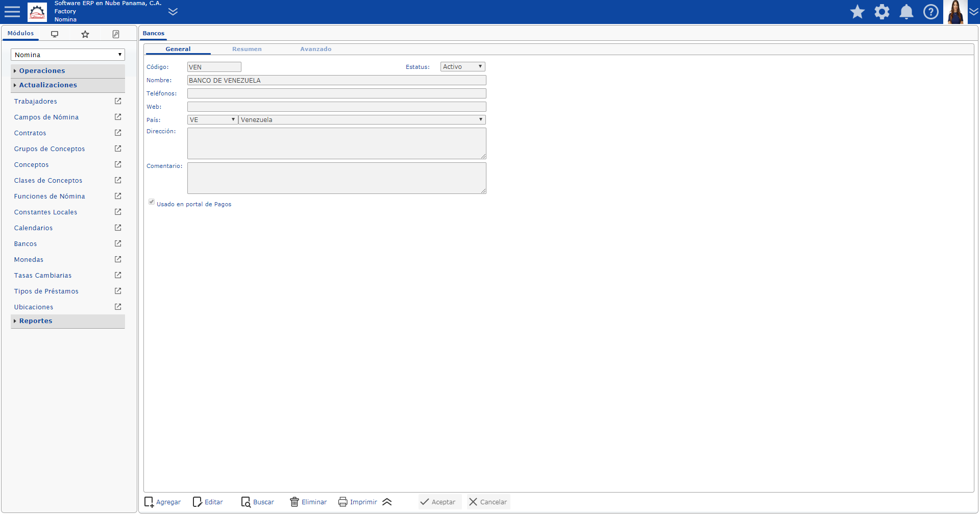Expand the Operaciones section

pyautogui.click(x=42, y=71)
